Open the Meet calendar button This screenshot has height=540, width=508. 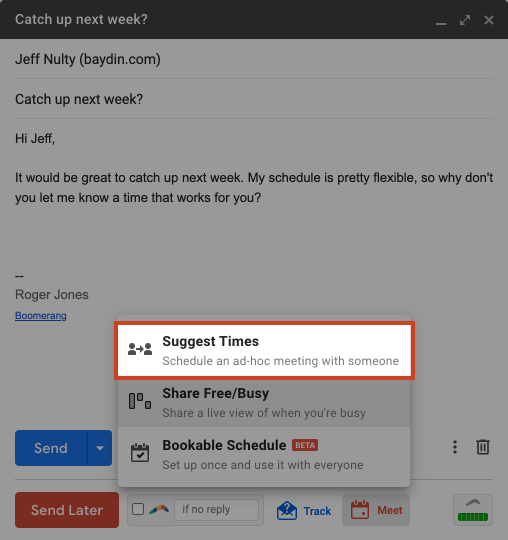coord(376,510)
